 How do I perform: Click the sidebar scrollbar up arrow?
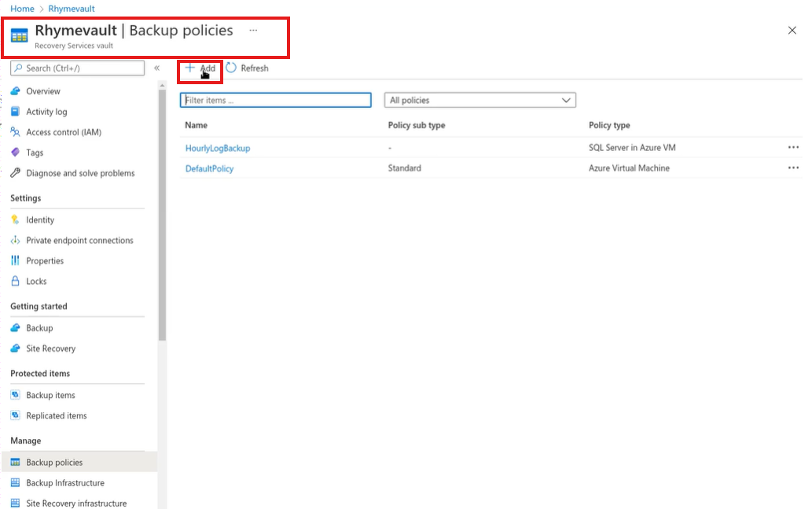tap(162, 85)
